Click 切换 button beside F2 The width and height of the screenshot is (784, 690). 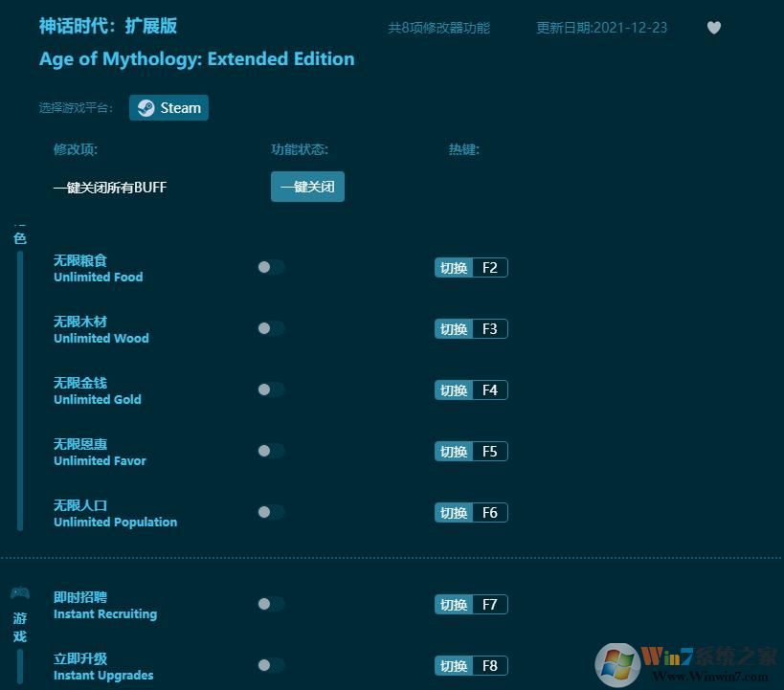point(454,268)
